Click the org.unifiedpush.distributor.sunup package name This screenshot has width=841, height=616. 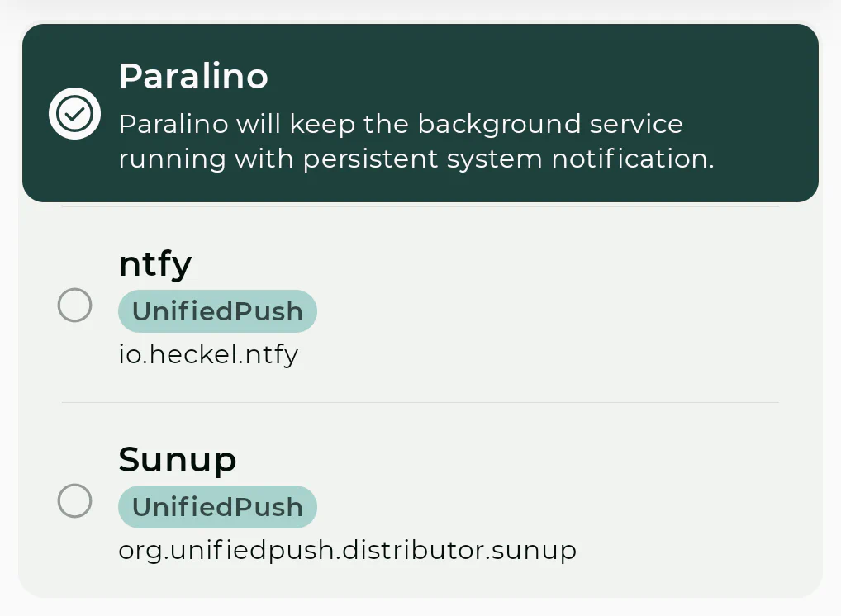[x=348, y=550]
